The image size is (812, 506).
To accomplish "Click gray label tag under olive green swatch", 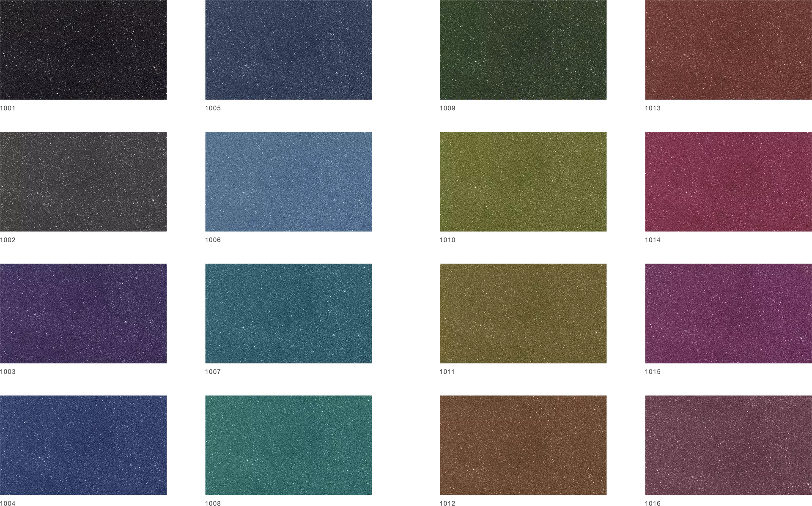I will tap(446, 239).
